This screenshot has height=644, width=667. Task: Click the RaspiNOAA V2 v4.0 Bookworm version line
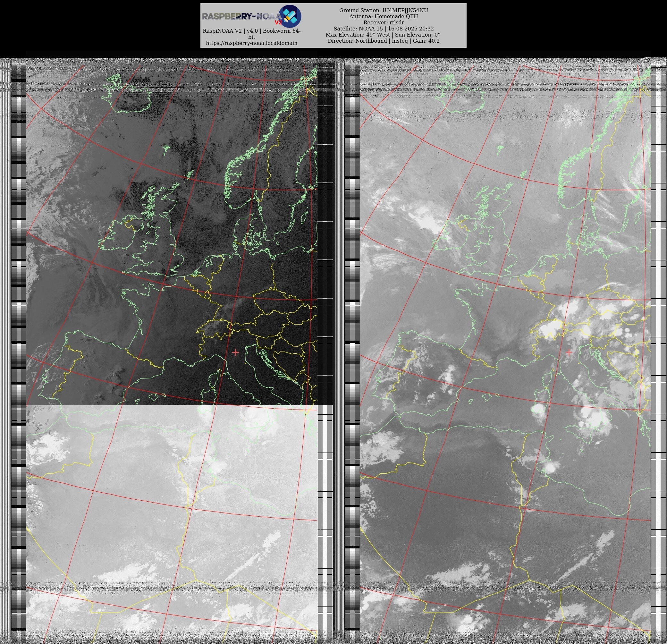pos(251,34)
